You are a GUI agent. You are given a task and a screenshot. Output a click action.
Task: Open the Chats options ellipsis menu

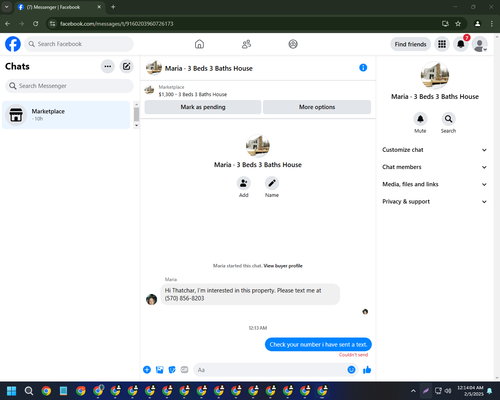(108, 66)
